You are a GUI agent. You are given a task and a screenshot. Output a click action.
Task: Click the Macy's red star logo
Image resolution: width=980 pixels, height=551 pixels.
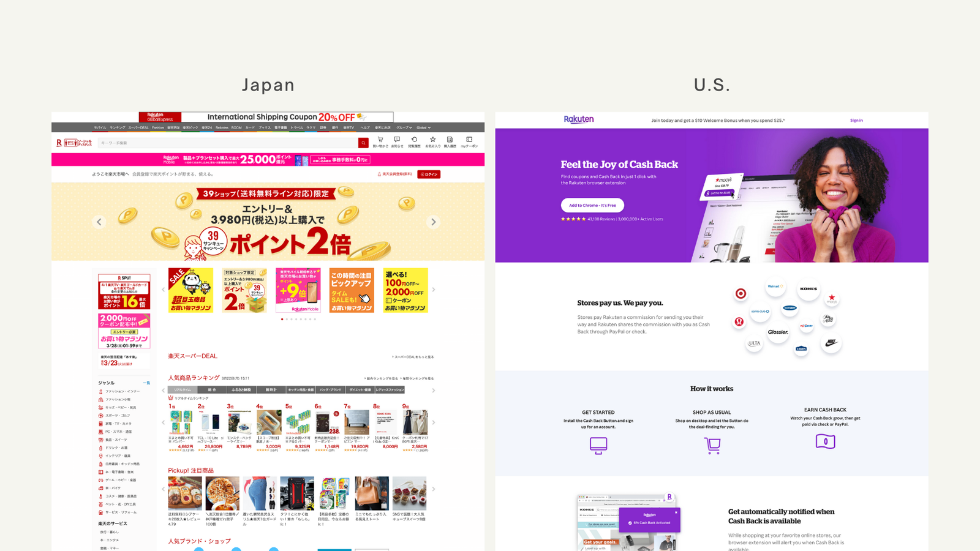pos(832,299)
